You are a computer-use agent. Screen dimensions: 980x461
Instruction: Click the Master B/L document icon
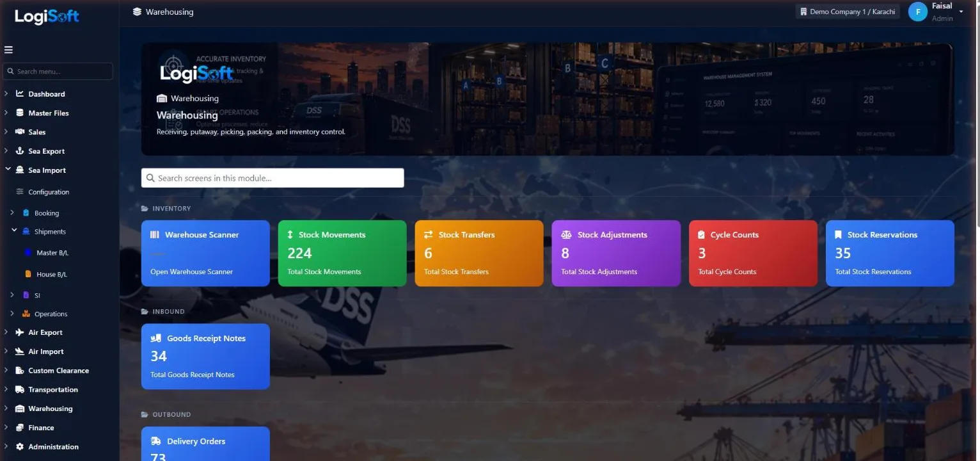pos(28,252)
